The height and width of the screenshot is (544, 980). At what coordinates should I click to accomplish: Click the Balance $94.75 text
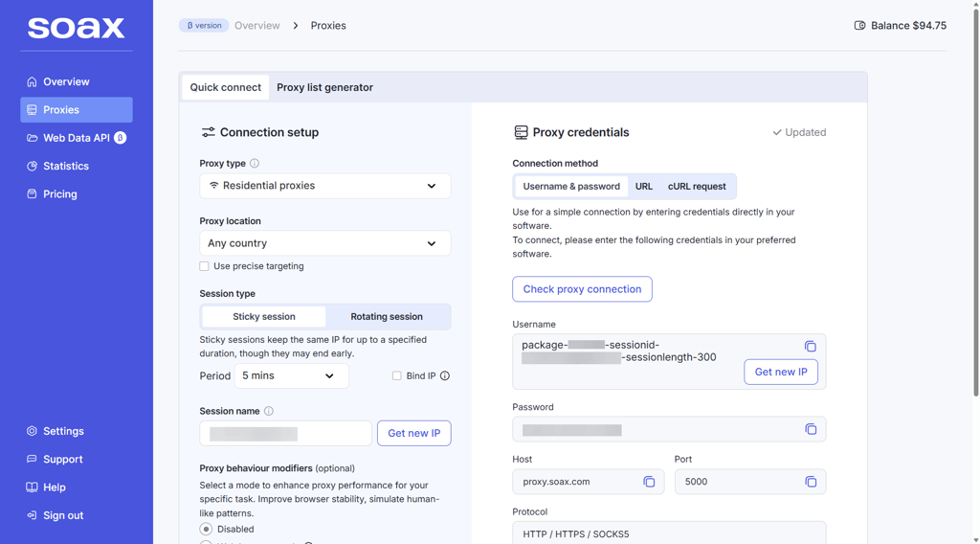coord(909,26)
